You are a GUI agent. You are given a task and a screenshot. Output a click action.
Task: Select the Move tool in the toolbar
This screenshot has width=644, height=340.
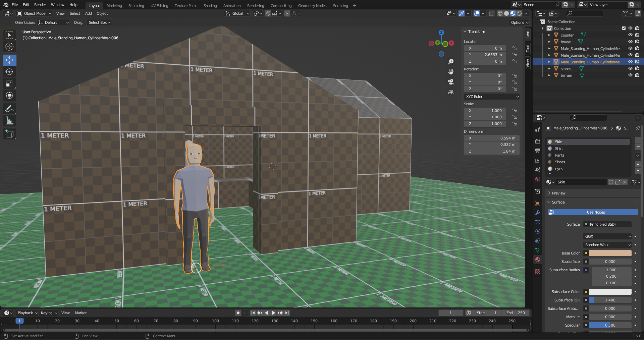click(9, 60)
